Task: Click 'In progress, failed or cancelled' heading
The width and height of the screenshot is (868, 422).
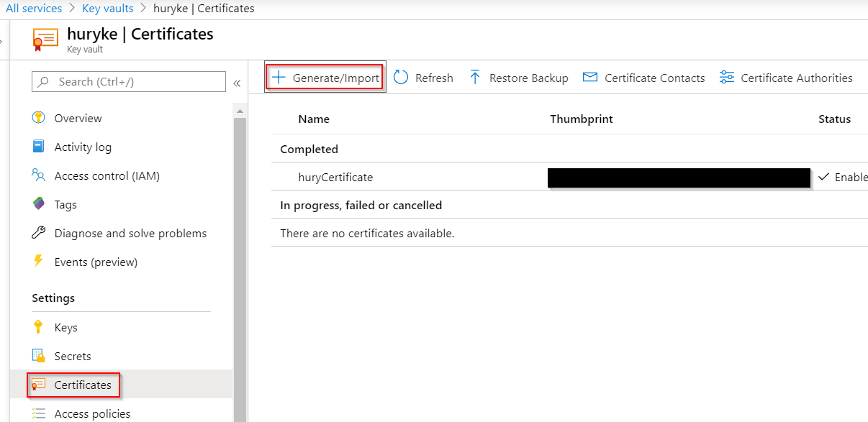Action: pos(361,205)
